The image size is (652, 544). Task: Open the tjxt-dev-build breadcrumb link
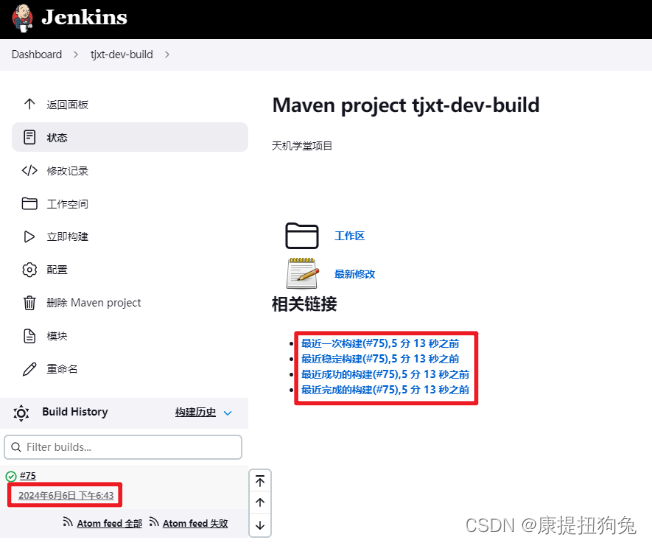[x=122, y=54]
